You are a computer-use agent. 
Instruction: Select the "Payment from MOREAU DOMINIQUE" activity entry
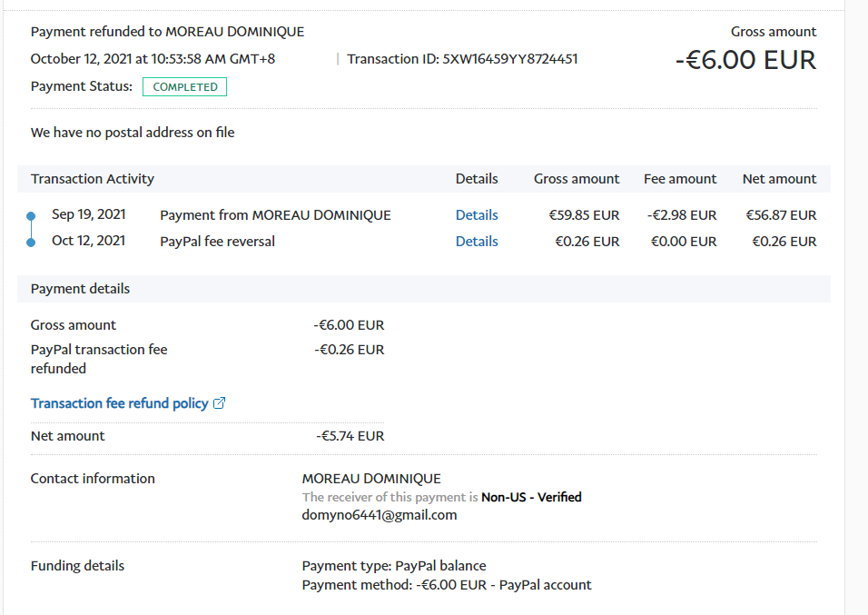pos(275,215)
